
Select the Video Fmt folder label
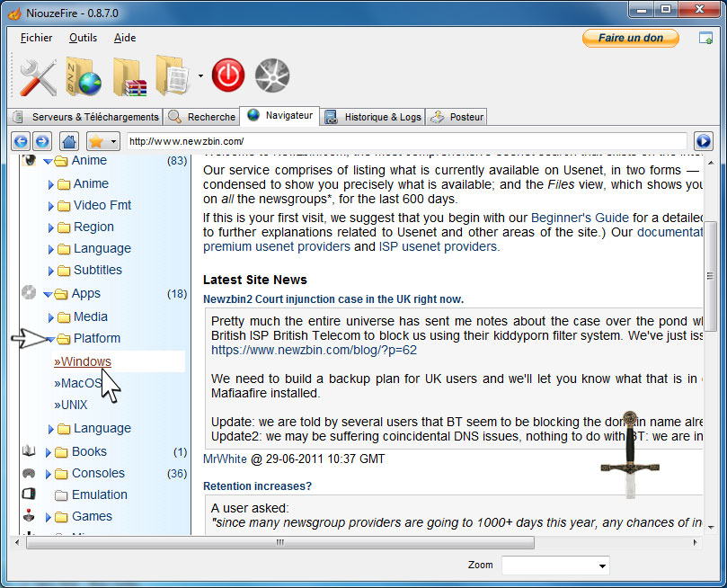click(102, 205)
